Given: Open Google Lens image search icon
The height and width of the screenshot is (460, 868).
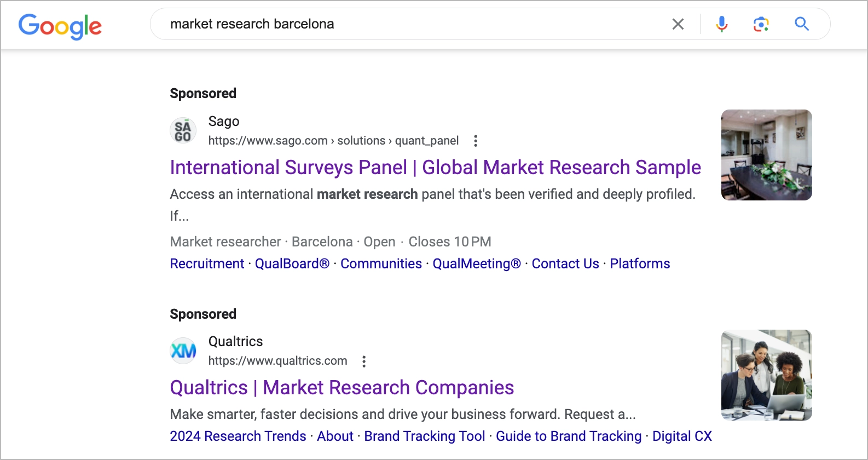Looking at the screenshot, I should pyautogui.click(x=761, y=24).
